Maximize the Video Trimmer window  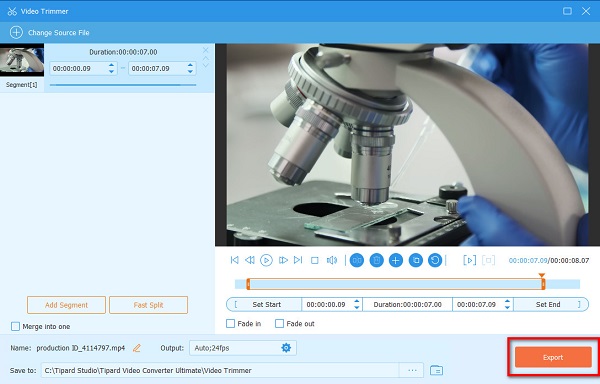click(x=567, y=11)
